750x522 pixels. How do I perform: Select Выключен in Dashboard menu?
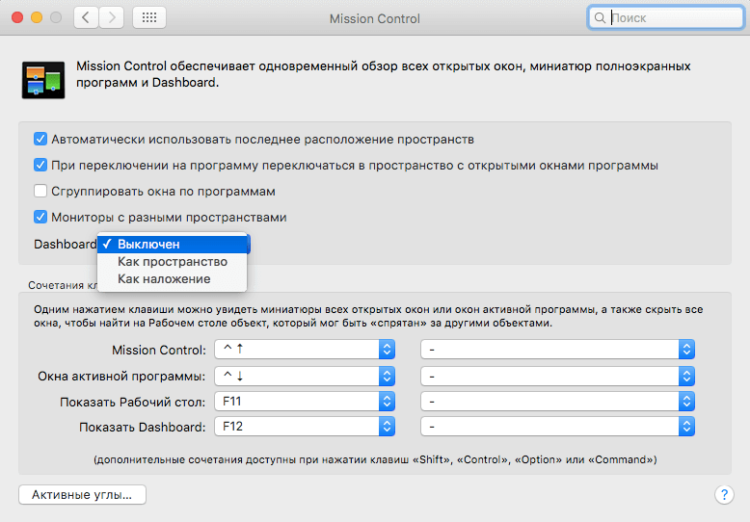point(172,244)
